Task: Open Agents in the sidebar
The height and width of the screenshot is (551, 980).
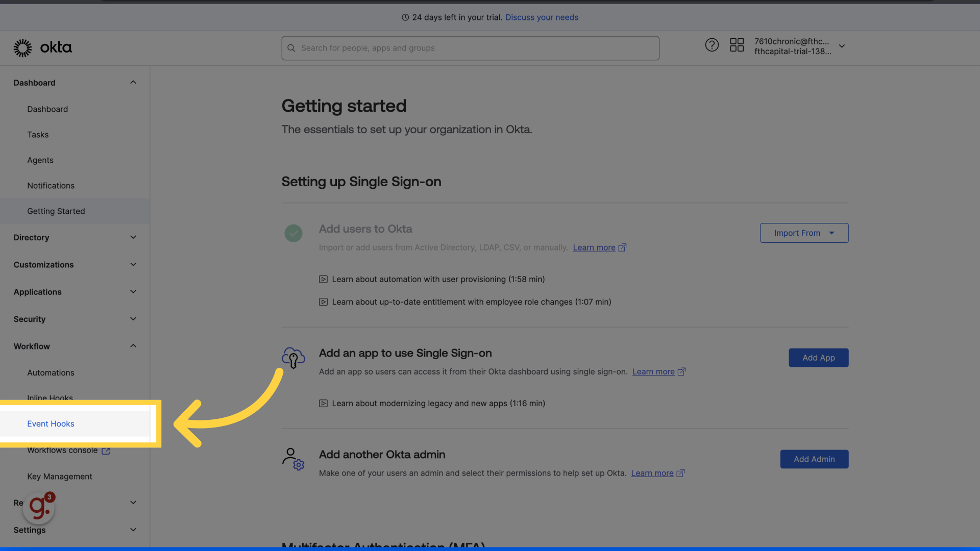Action: pos(40,160)
